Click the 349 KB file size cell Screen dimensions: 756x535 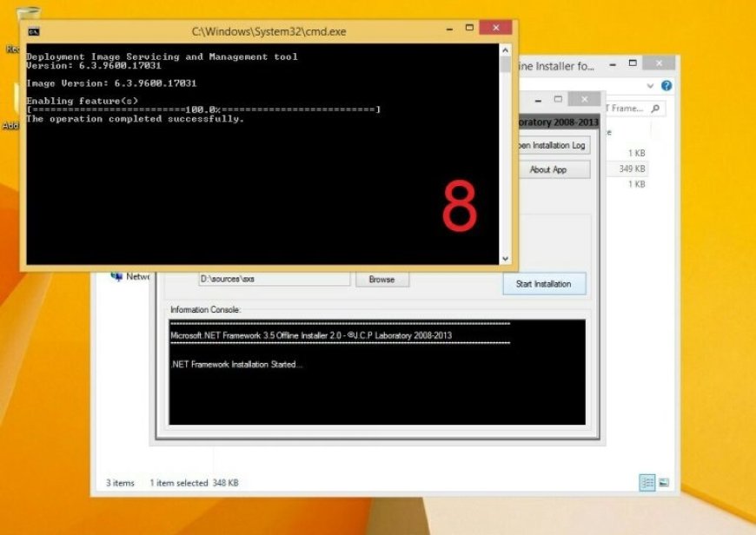coord(632,168)
